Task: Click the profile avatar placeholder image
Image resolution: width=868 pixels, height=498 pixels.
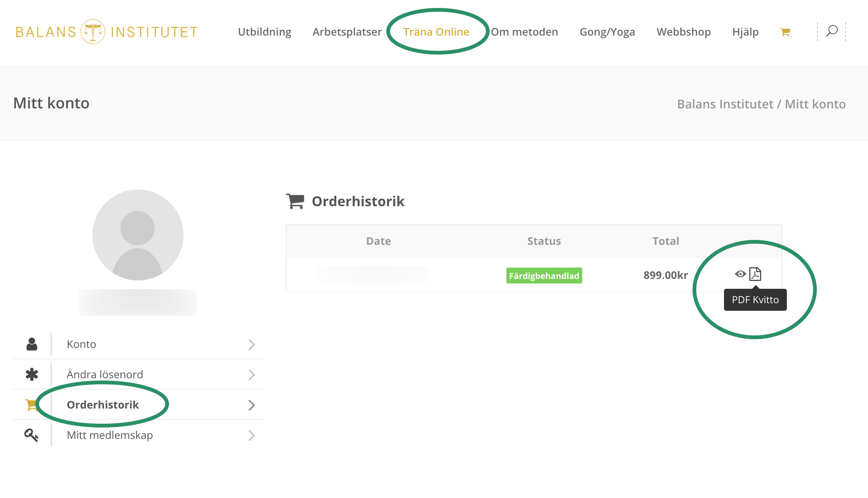Action: [x=138, y=235]
